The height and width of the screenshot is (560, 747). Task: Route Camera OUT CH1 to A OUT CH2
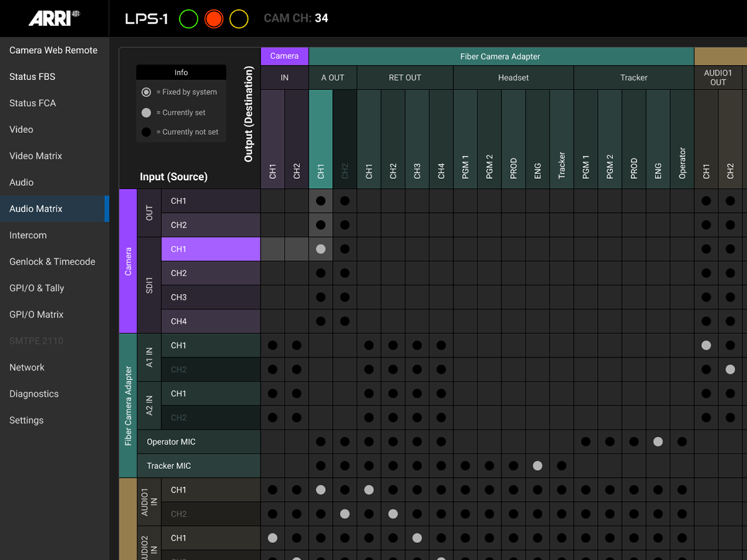click(345, 201)
